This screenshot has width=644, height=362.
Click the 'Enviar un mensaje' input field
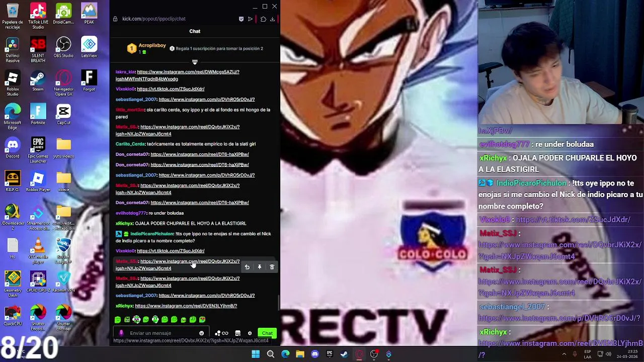(161, 333)
